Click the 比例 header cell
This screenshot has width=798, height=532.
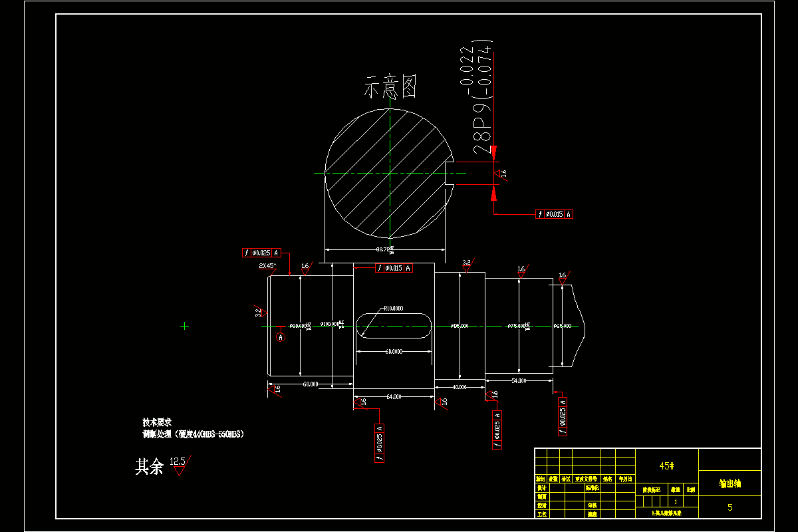[691, 490]
